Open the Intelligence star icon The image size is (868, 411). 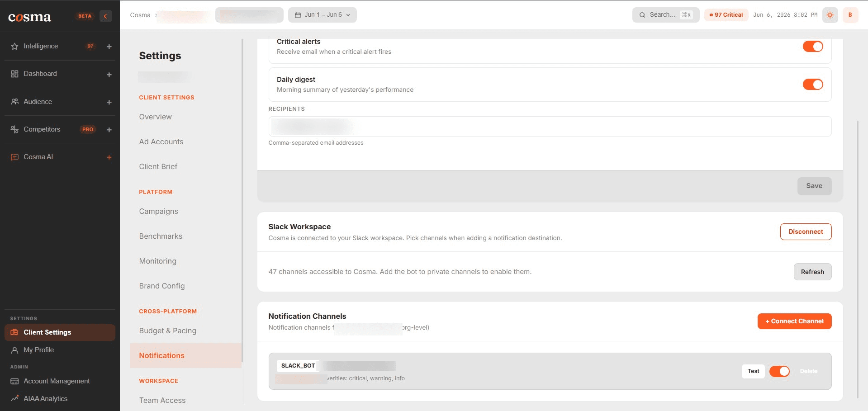[14, 46]
